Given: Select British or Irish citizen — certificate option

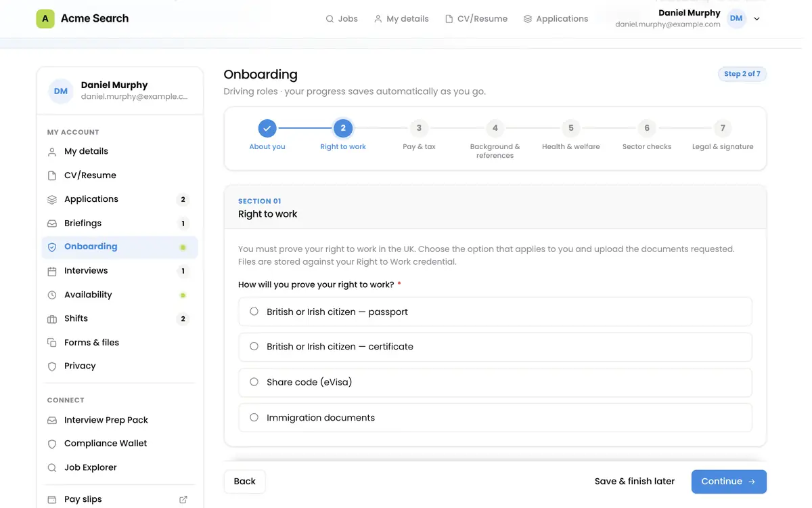Looking at the screenshot, I should [x=495, y=347].
